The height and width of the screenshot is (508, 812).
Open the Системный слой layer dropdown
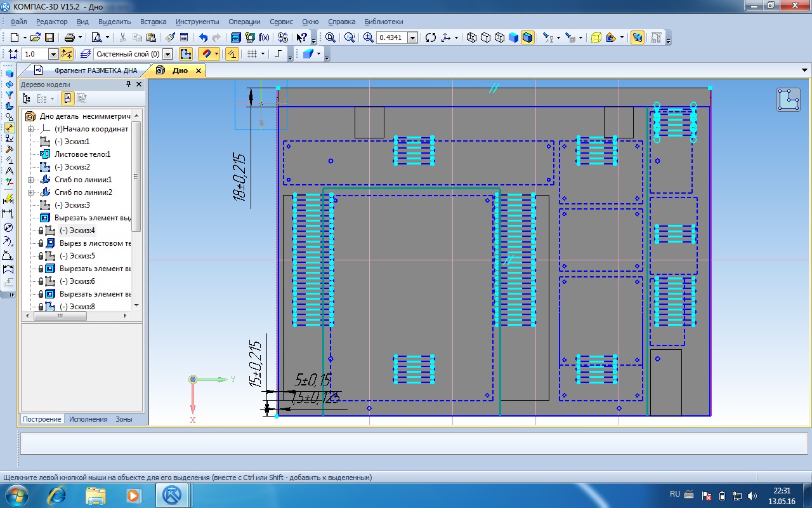pos(167,54)
